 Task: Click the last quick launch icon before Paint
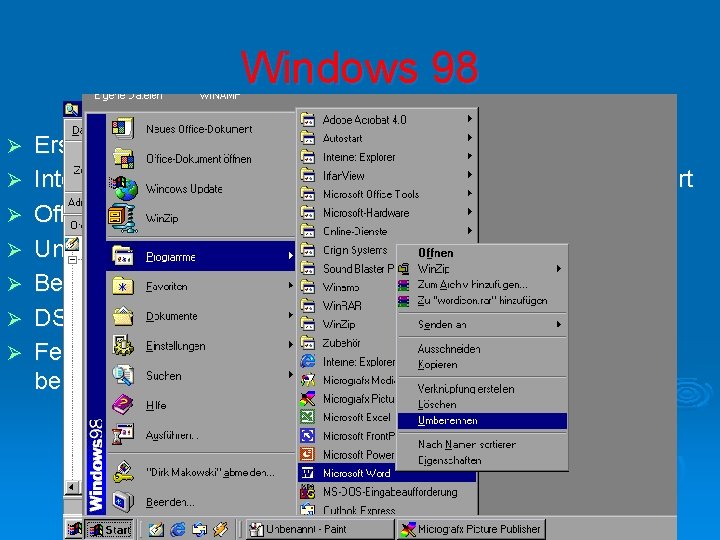click(x=221, y=529)
